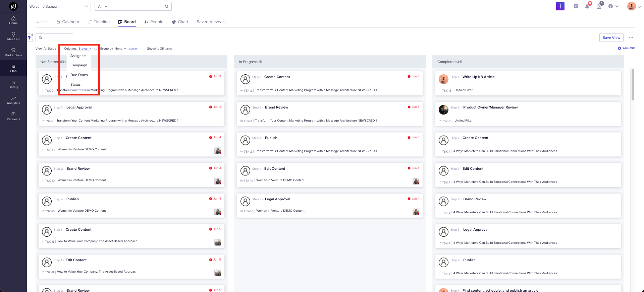The height and width of the screenshot is (292, 644).
Task: Switch to the Board view tab
Action: (127, 22)
